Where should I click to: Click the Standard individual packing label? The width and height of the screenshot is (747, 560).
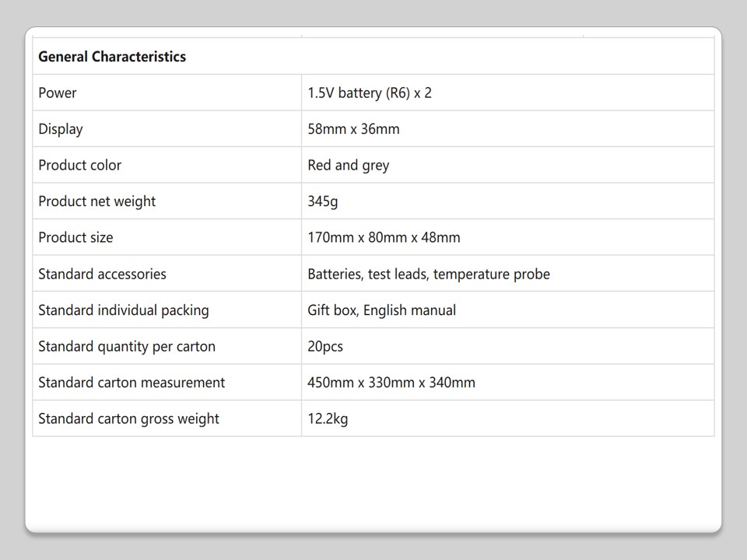(x=124, y=310)
